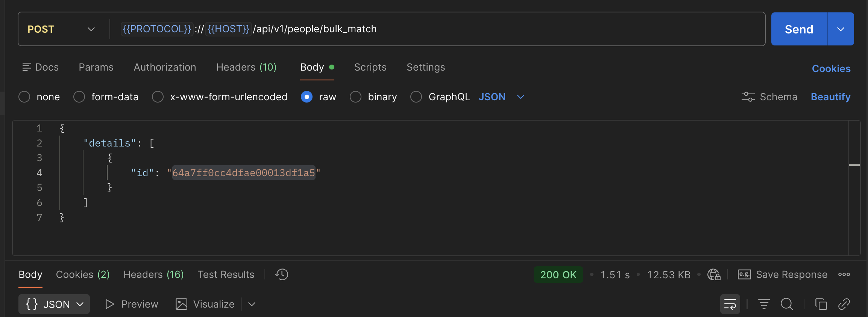
Task: Click the filter response icon
Action: tap(764, 304)
